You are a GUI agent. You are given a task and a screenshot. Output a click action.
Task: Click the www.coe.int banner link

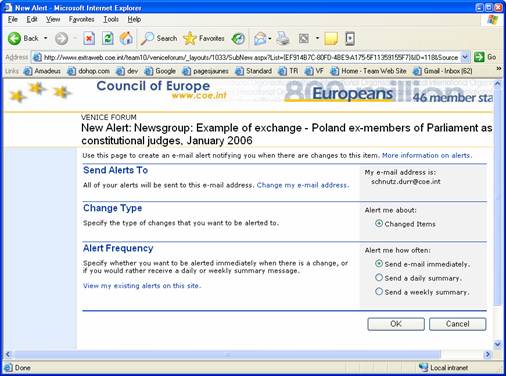click(199, 96)
